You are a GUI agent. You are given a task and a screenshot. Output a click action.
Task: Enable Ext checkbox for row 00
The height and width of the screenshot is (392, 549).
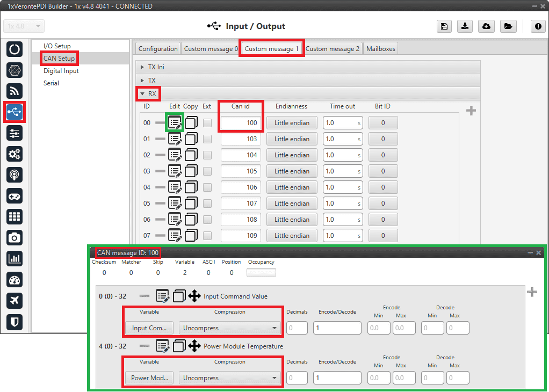207,123
